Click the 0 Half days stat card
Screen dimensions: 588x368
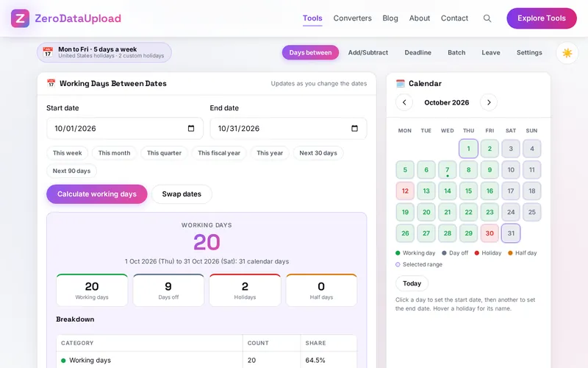321,290
